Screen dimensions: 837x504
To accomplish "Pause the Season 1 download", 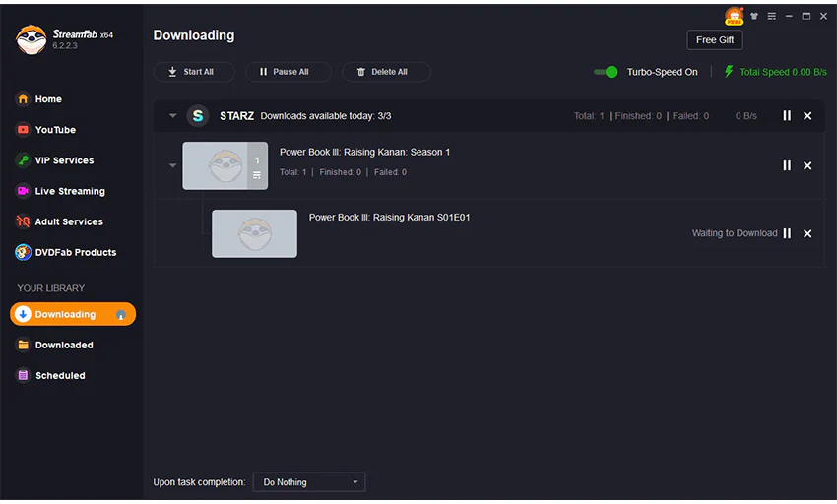I will [x=787, y=165].
